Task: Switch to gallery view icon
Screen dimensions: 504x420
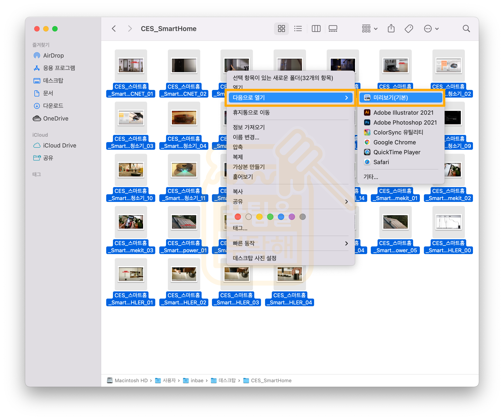Action: pyautogui.click(x=333, y=29)
